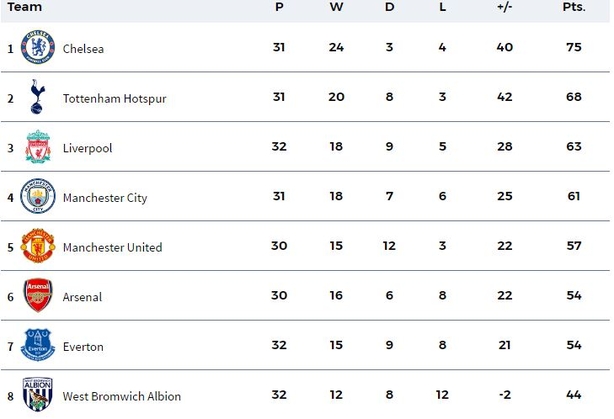Open the Tottenham Hotspur team name
The image size is (614, 419).
point(115,99)
